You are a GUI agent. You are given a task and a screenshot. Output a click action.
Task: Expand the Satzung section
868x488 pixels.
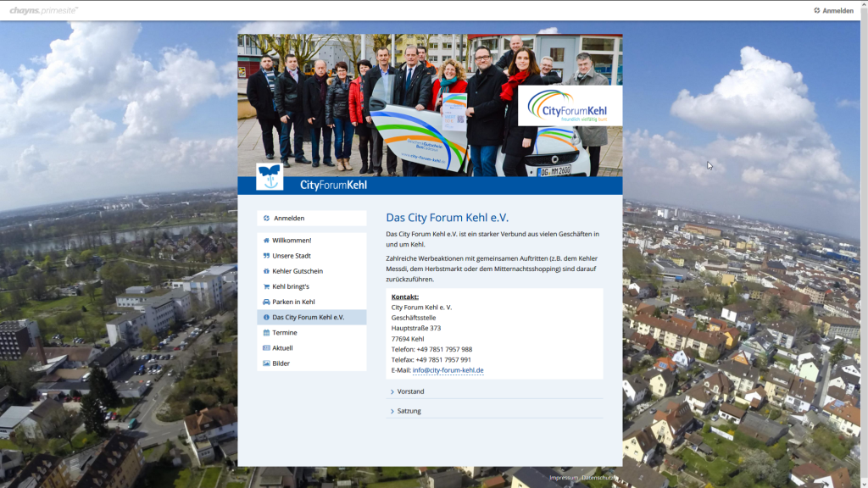click(x=494, y=411)
